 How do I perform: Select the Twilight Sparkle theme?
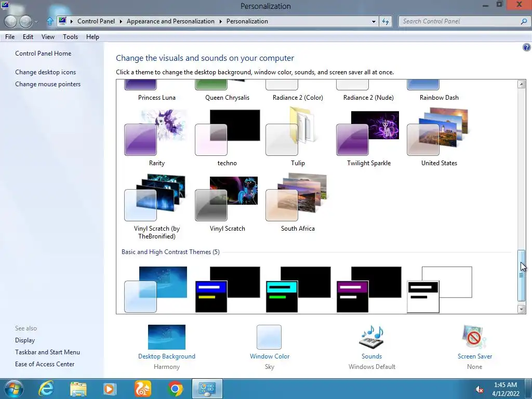click(x=368, y=138)
